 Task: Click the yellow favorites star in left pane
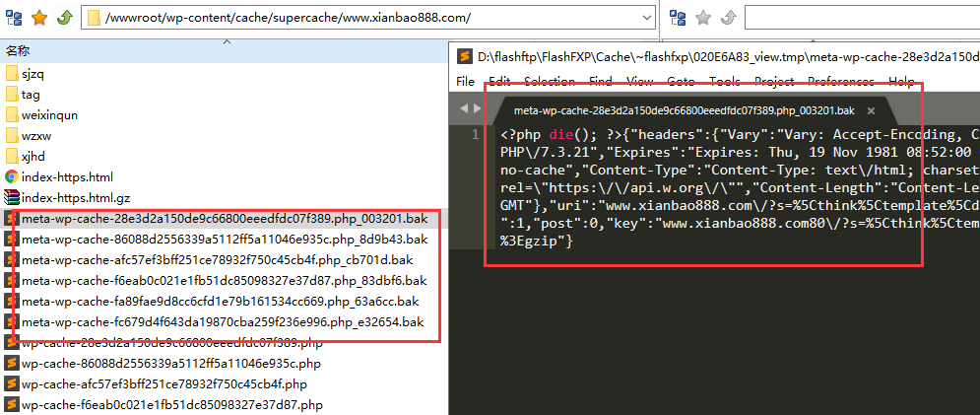[x=39, y=18]
